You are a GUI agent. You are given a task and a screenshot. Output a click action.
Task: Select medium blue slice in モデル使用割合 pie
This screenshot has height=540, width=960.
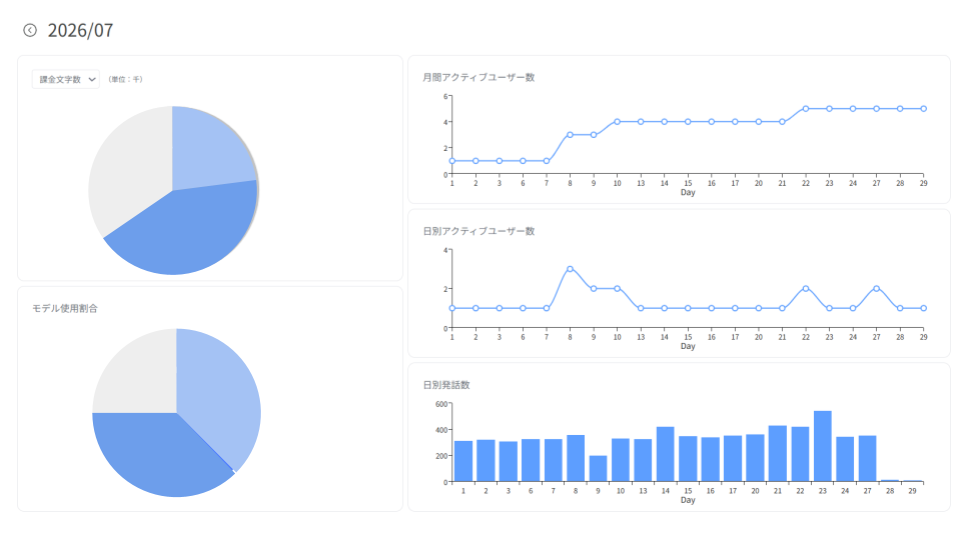pyautogui.click(x=159, y=456)
